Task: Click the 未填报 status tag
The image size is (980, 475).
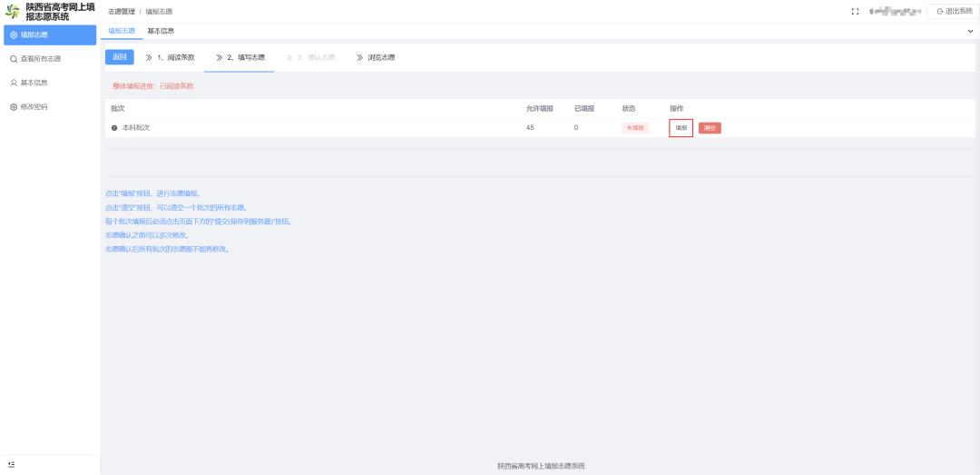Action: 635,128
